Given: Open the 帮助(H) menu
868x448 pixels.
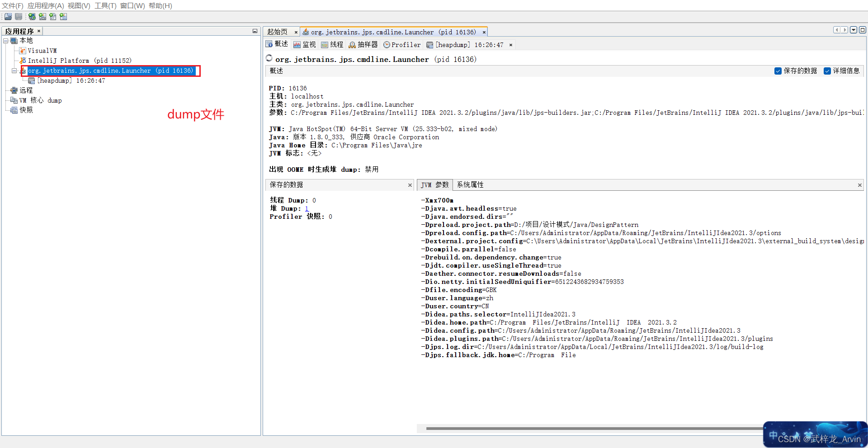Looking at the screenshot, I should coord(160,6).
